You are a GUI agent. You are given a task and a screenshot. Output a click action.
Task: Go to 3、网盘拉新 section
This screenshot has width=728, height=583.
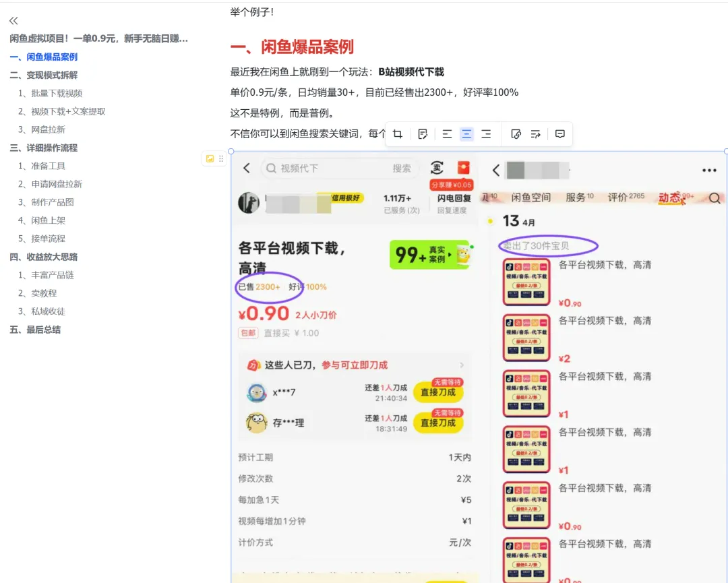(x=42, y=129)
